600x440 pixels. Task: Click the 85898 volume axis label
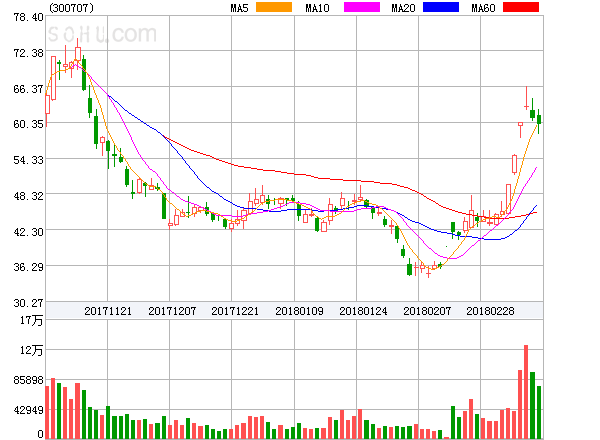[x=28, y=380]
